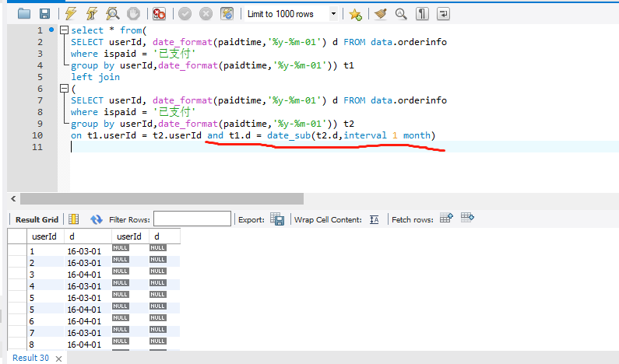Viewport: 619px width, 364px height.
Task: Click 'left join' text on line 5
Action: pyautogui.click(x=95, y=77)
